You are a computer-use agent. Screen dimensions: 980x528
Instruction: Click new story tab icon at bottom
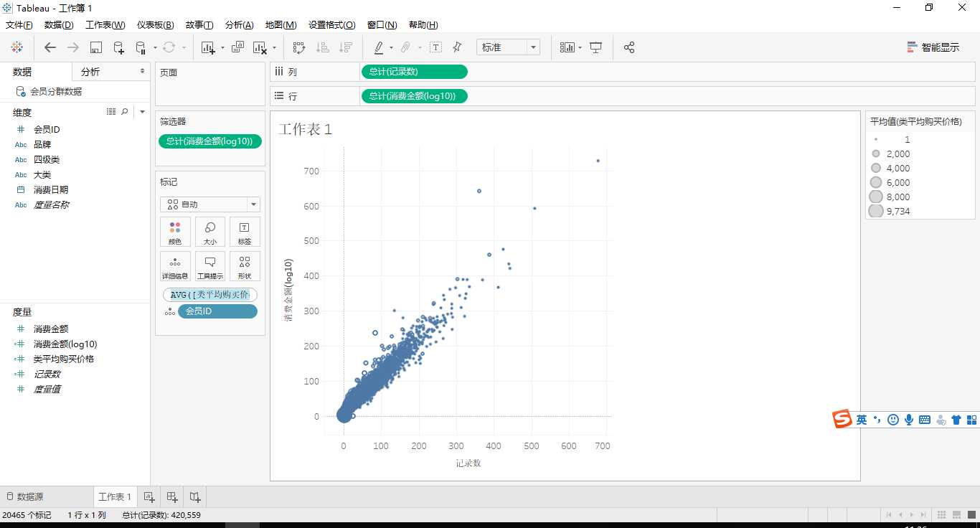pyautogui.click(x=195, y=496)
